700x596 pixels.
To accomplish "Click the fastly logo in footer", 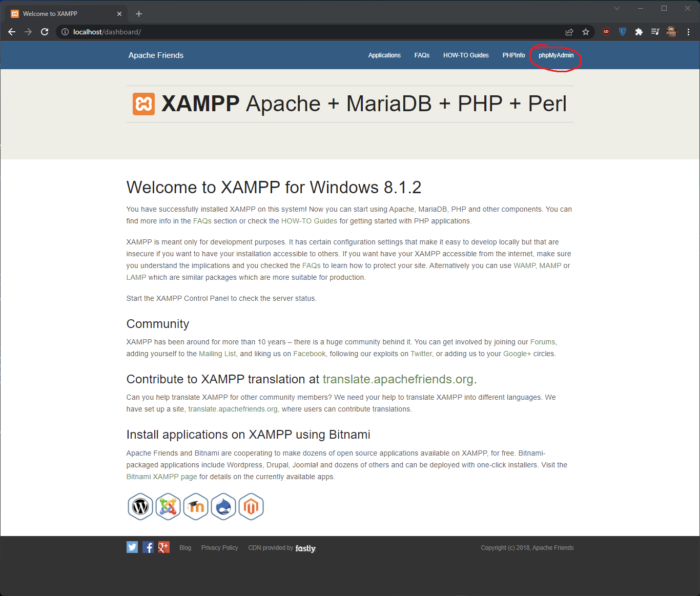I will pos(305,548).
